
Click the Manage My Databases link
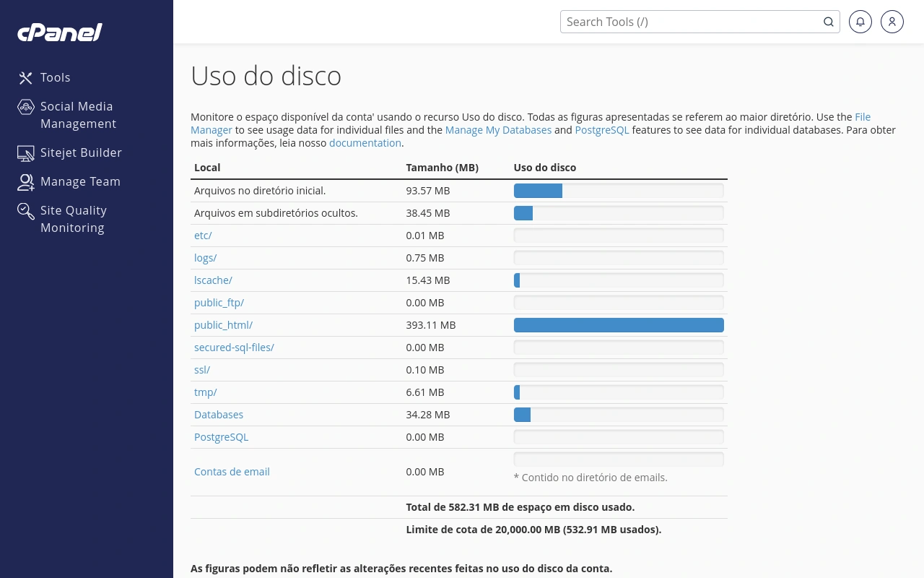tap(498, 129)
